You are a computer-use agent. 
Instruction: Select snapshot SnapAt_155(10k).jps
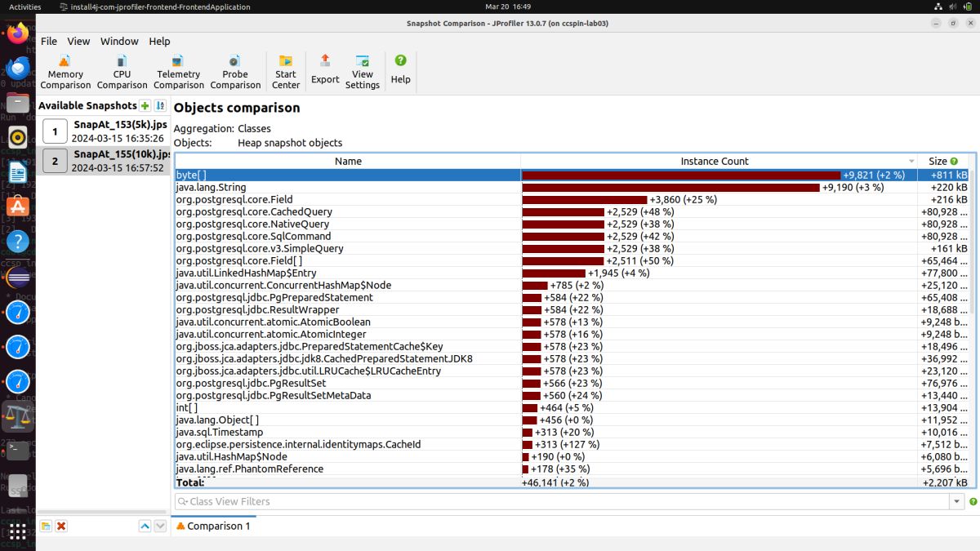click(104, 161)
